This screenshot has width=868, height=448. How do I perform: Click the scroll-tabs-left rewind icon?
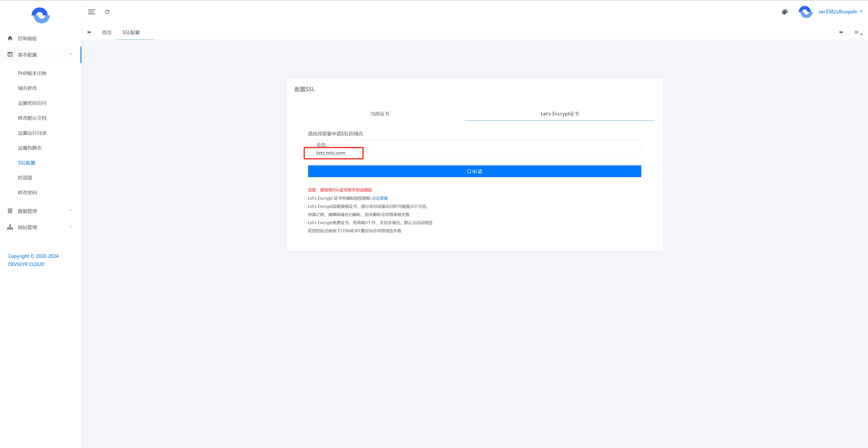(89, 32)
